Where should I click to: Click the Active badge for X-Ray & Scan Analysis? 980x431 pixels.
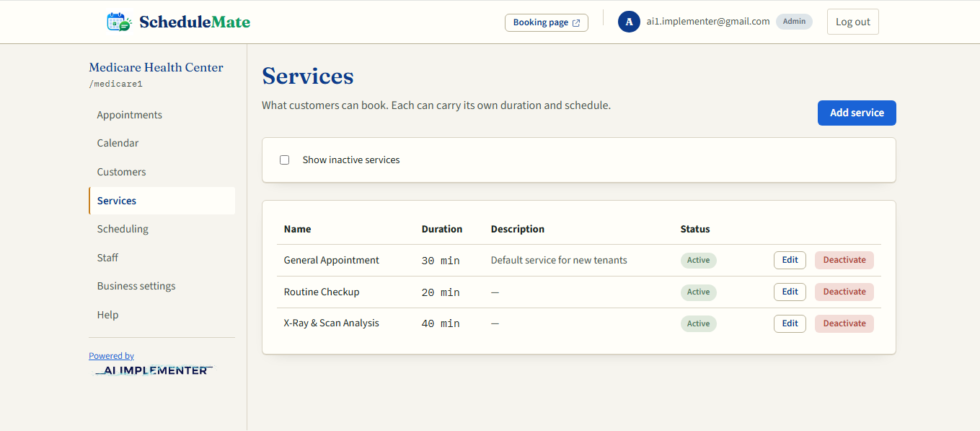click(698, 323)
